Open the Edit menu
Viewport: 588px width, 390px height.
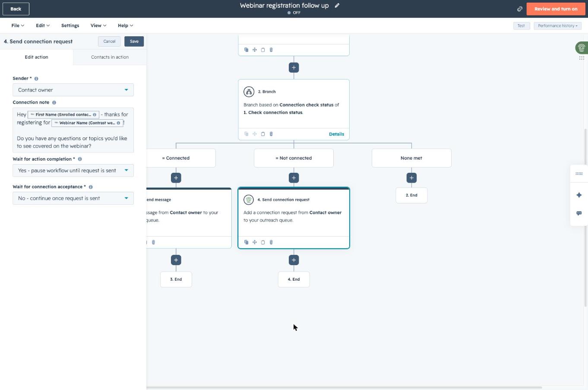click(43, 25)
